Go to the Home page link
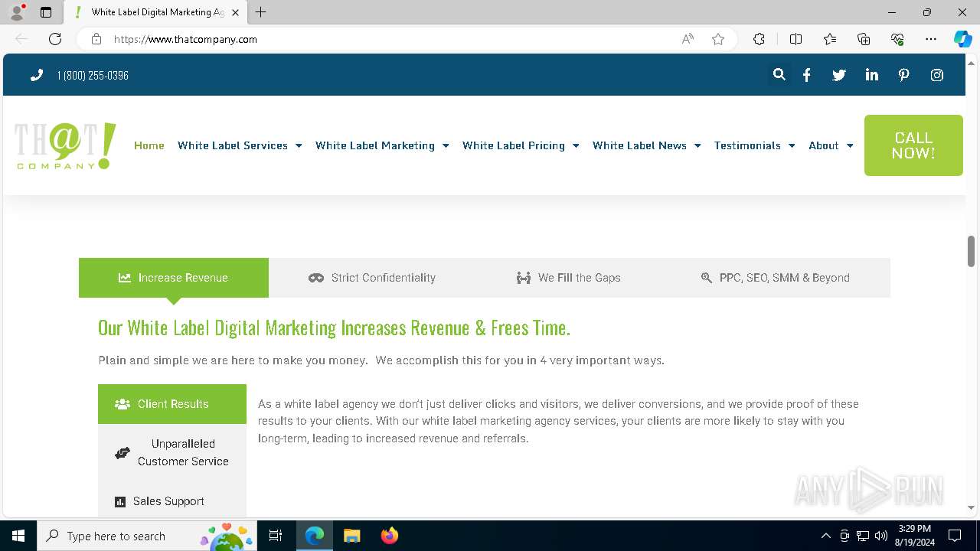 [x=149, y=145]
